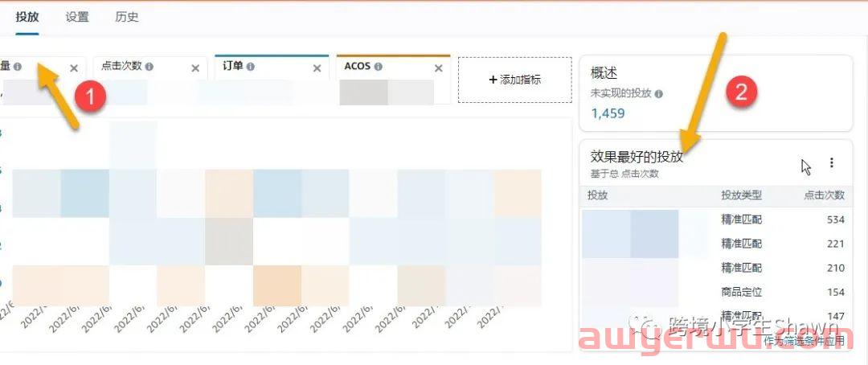Open the 1,459 unfulfilled targeting link
Screen dimensions: 868x365
(608, 113)
